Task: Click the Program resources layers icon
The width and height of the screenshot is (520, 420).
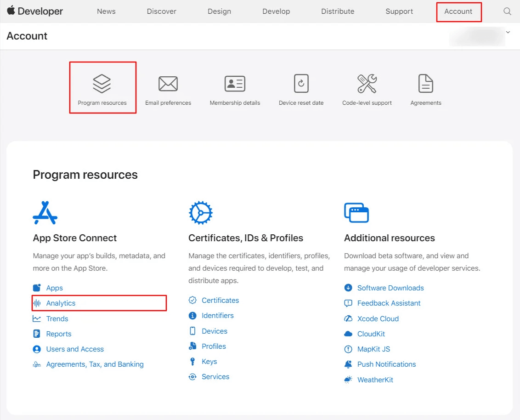Action: [x=102, y=84]
